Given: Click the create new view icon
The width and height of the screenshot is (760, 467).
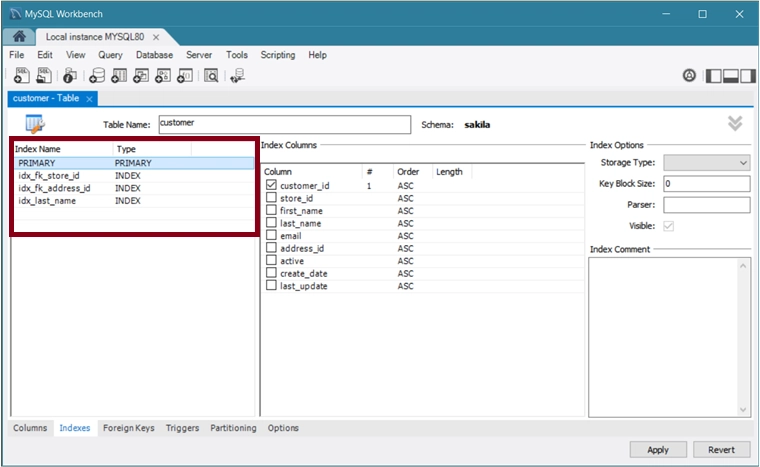Looking at the screenshot, I should [x=141, y=75].
